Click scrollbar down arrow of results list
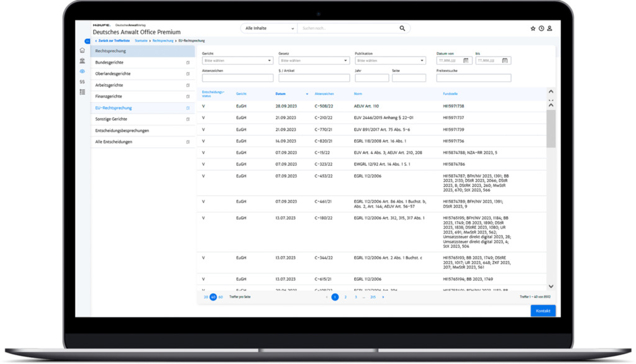The image size is (636, 364). point(551,286)
